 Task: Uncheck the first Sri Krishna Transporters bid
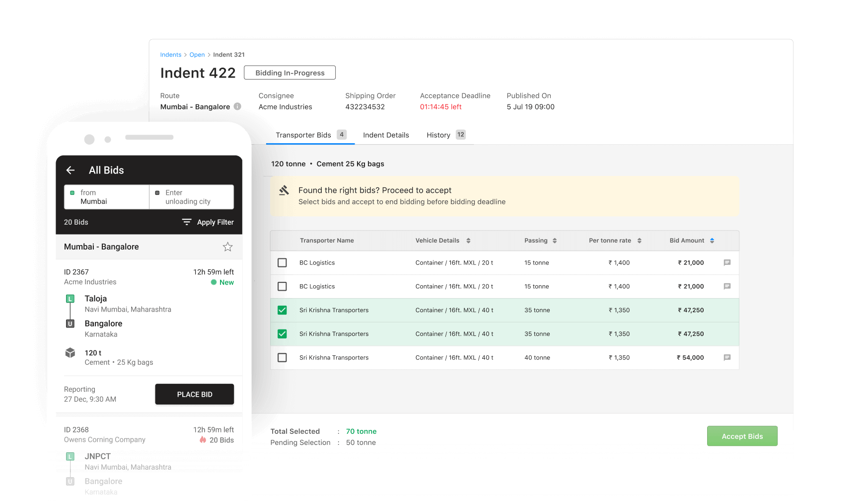(282, 310)
